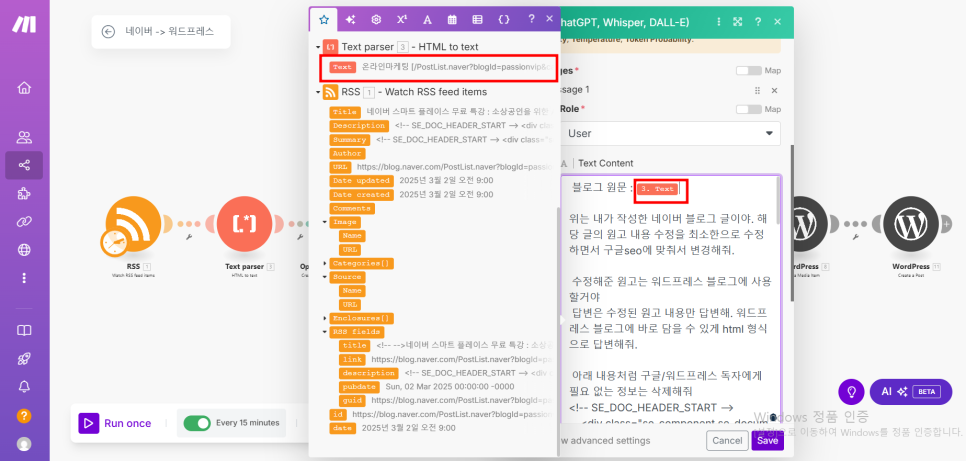This screenshot has height=461, width=966.
Task: Switch to the math functions X¹ tab
Action: 402,19
